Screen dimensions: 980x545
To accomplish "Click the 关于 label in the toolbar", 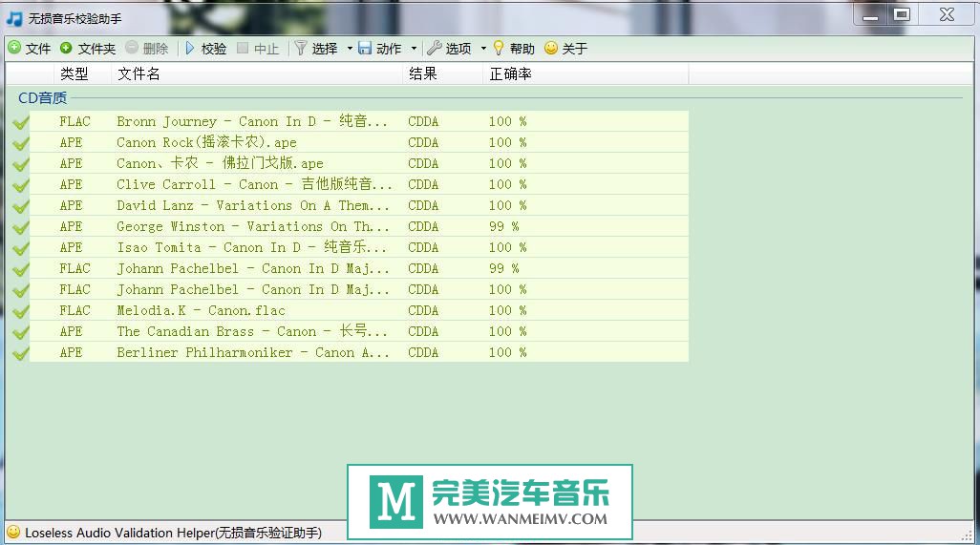I will [574, 49].
